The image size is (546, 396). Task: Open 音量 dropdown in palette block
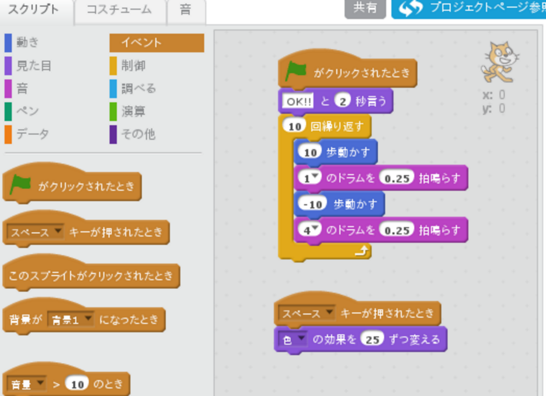click(26, 384)
